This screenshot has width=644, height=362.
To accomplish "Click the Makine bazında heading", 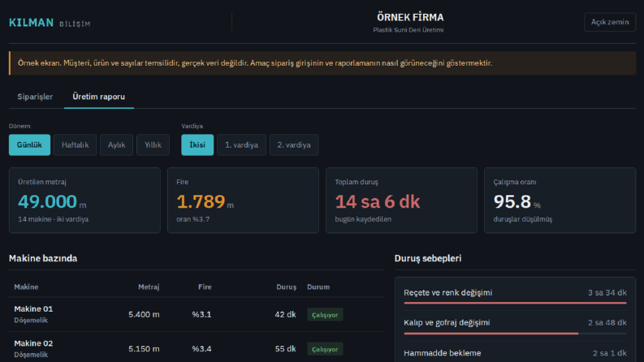I will click(43, 258).
